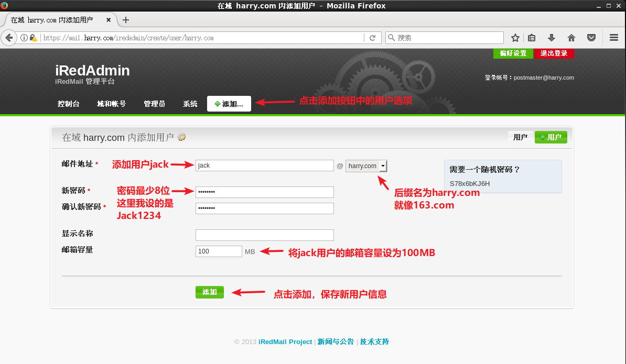Open 系统 menu item
Viewport: 626px width, 364px height.
(x=190, y=104)
